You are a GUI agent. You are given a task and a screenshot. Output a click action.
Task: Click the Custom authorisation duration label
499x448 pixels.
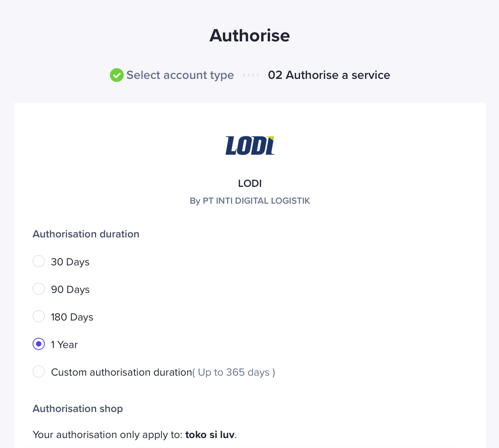pos(121,372)
